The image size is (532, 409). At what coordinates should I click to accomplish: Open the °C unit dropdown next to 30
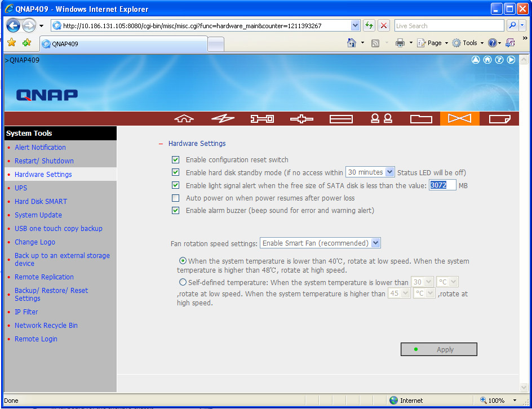[x=447, y=282]
